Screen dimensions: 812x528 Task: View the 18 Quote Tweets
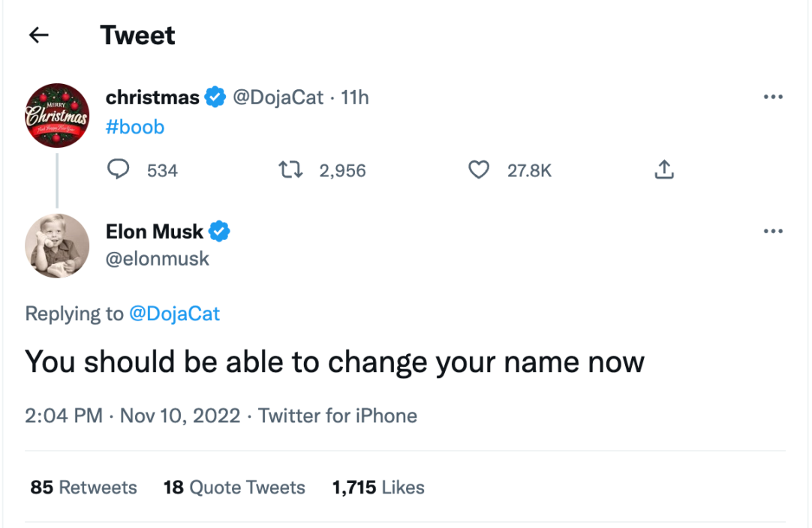tap(234, 487)
